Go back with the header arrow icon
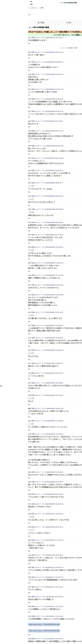This screenshot has height=644, width=82. click(x=31, y=2)
